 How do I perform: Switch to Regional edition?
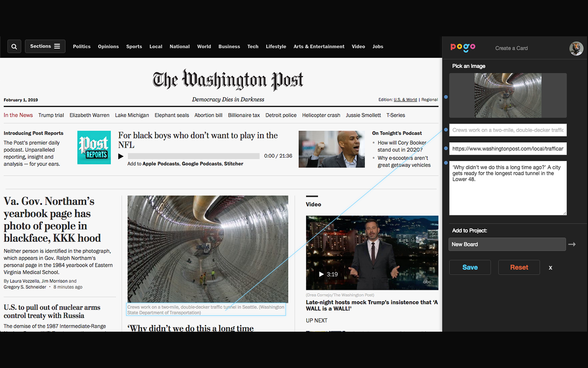(430, 99)
